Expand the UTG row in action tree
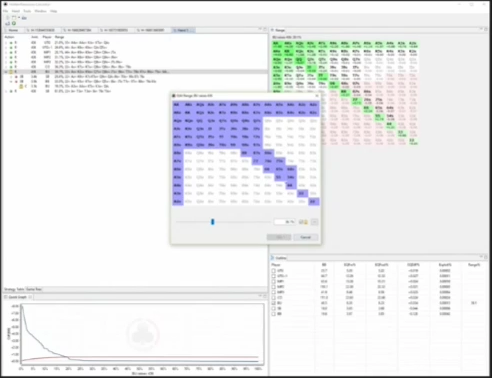This screenshot has width=492, height=378. tap(6, 43)
